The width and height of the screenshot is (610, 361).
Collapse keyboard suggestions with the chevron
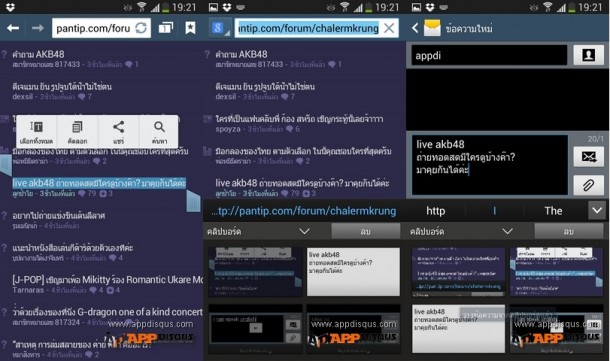(597, 210)
